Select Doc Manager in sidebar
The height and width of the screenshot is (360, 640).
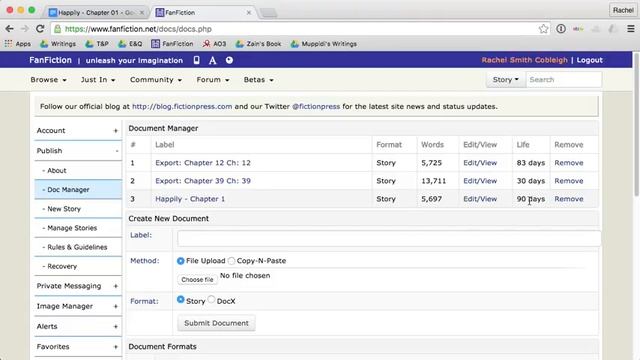[x=78, y=190]
